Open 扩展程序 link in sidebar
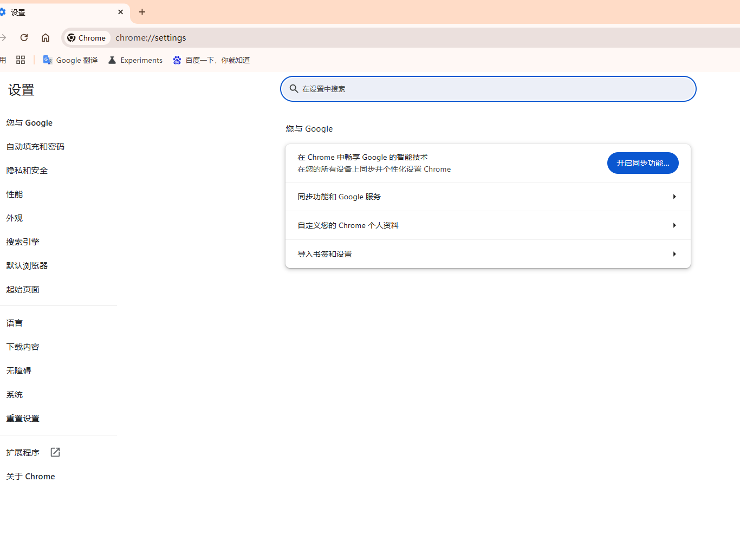 [x=23, y=453]
